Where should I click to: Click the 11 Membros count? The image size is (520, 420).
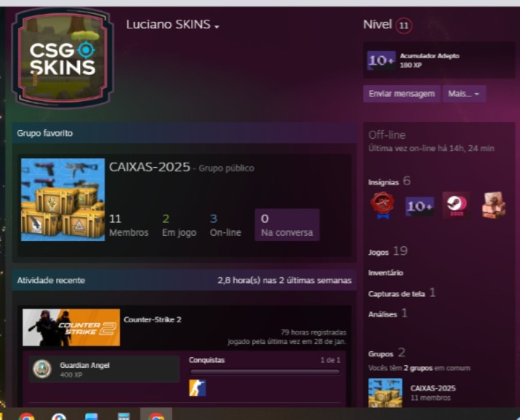tap(129, 225)
